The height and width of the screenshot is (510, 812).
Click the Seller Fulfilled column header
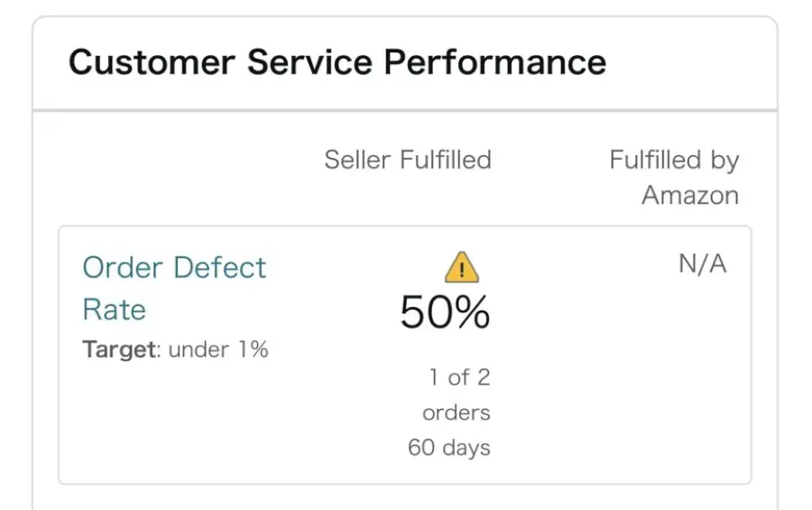point(408,159)
